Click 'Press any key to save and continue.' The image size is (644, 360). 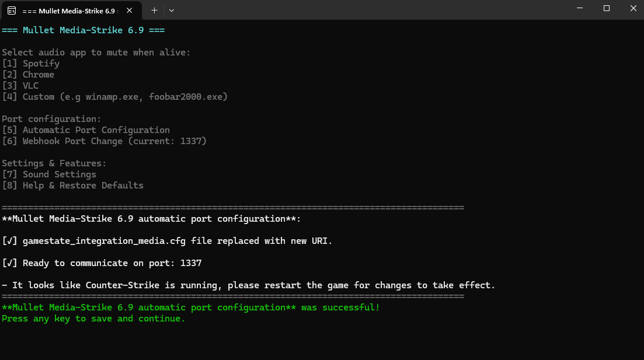tap(93, 319)
